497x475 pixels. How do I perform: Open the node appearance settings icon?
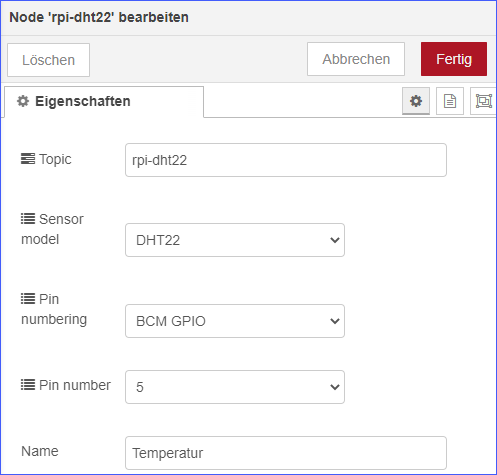[483, 101]
